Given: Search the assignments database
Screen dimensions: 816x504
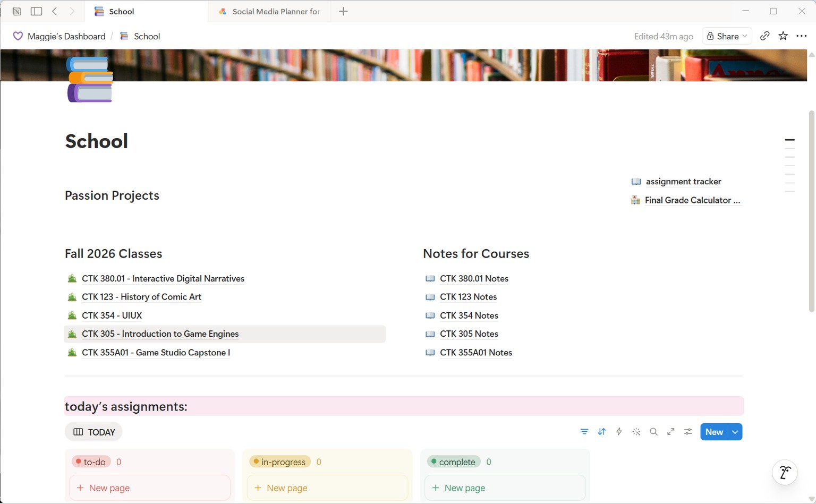Looking at the screenshot, I should [x=653, y=432].
